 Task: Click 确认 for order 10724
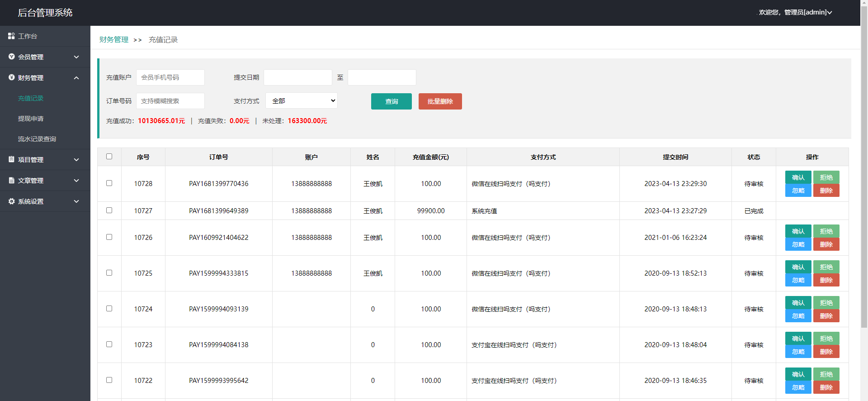[798, 303]
